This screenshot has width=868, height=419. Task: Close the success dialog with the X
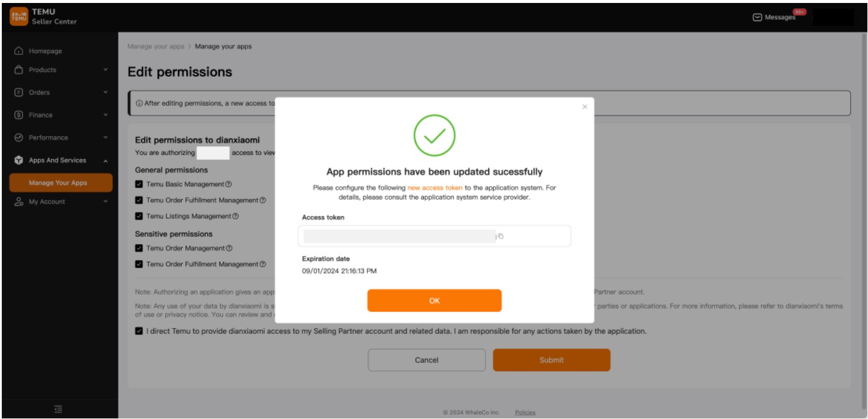[x=584, y=107]
